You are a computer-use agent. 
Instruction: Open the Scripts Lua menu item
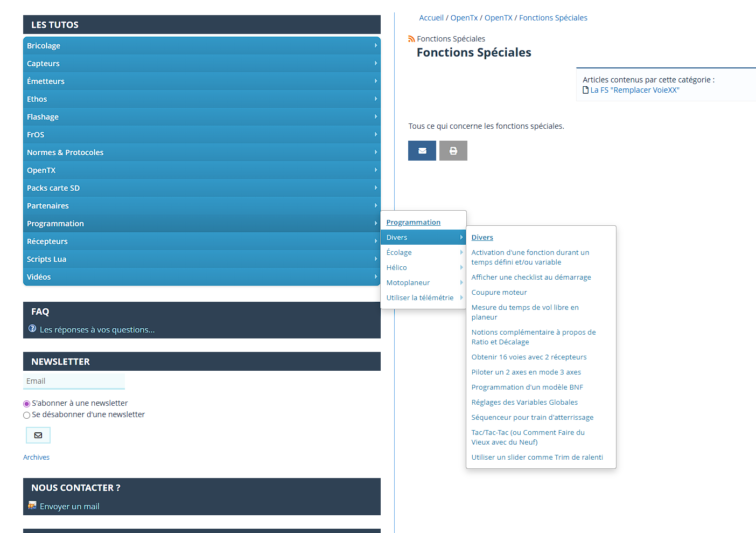[x=47, y=259]
